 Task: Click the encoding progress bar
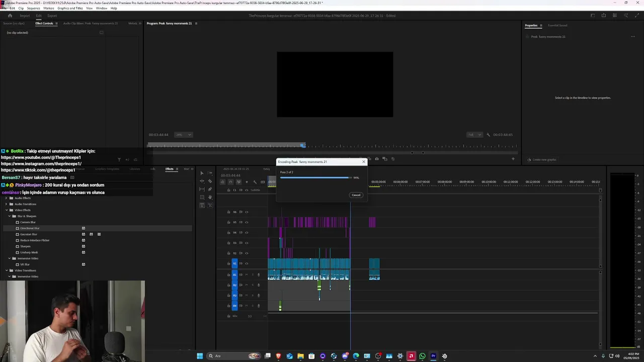(x=315, y=177)
